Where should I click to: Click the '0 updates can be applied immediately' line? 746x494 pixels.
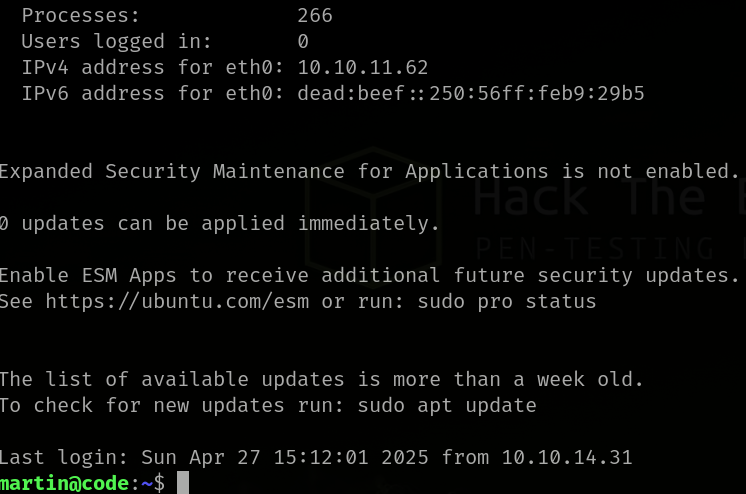tap(220, 223)
